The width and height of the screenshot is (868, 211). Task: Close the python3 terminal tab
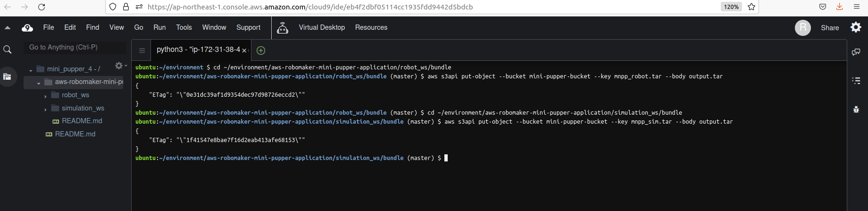[244, 51]
